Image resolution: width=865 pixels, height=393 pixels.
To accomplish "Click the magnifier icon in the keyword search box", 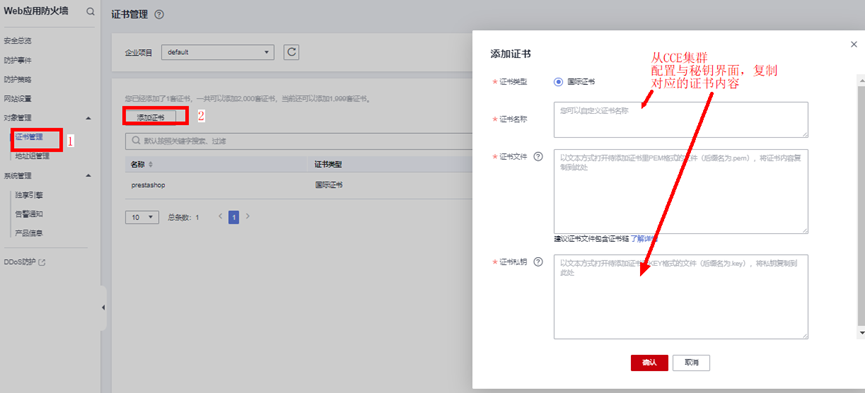I will pos(136,141).
